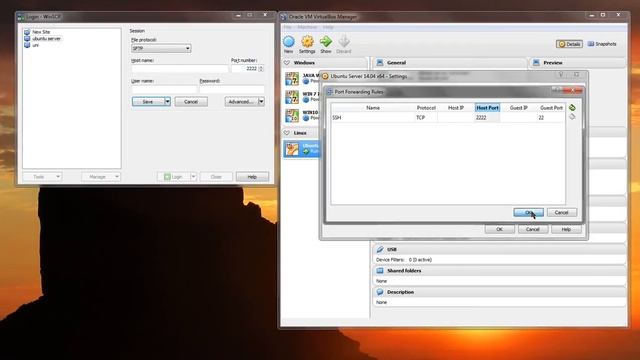
Task: Collapse the Linux VM group
Action: point(287,133)
